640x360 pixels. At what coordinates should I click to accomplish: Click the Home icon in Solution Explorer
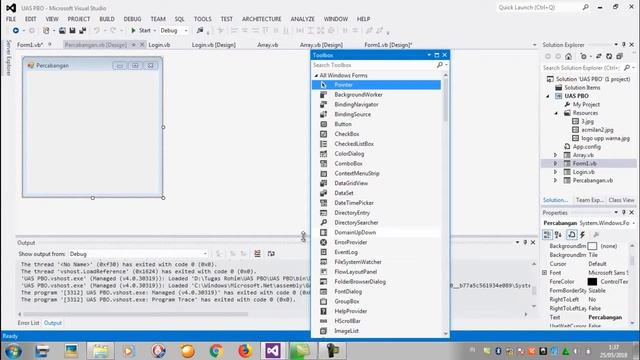(x=568, y=56)
